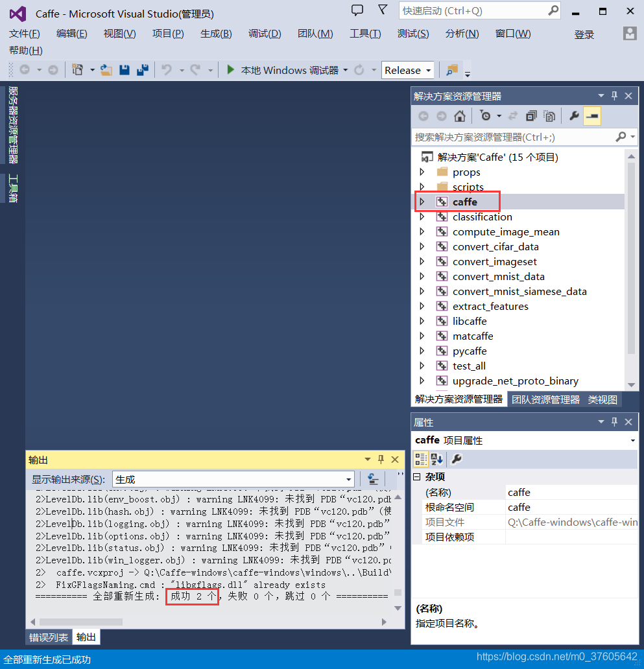Toggle Categorized view in Properties panel
This screenshot has height=669, width=644.
[x=421, y=459]
